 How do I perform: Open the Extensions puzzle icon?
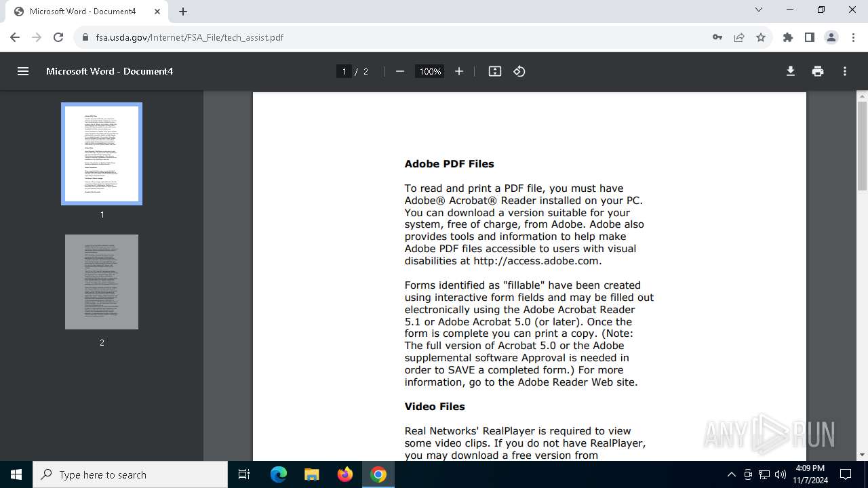pos(788,37)
